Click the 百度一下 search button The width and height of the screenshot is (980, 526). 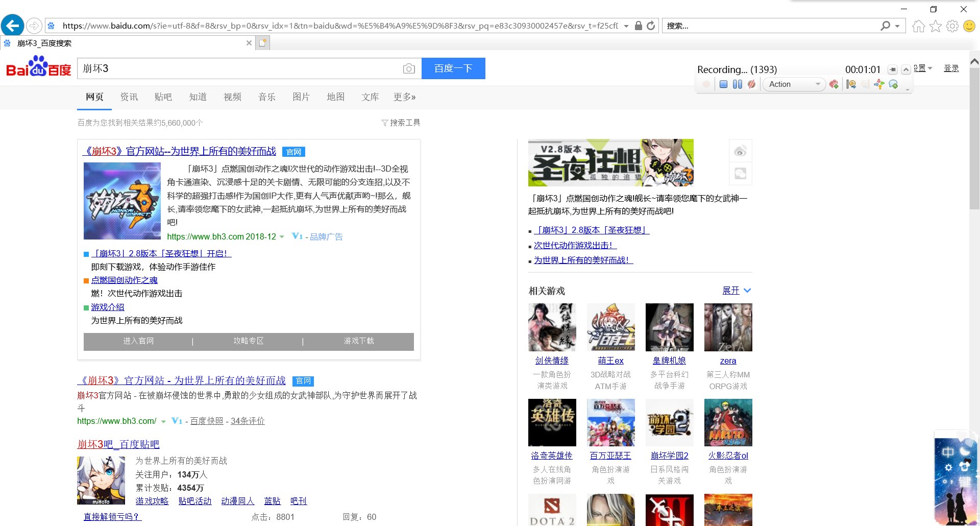(453, 68)
